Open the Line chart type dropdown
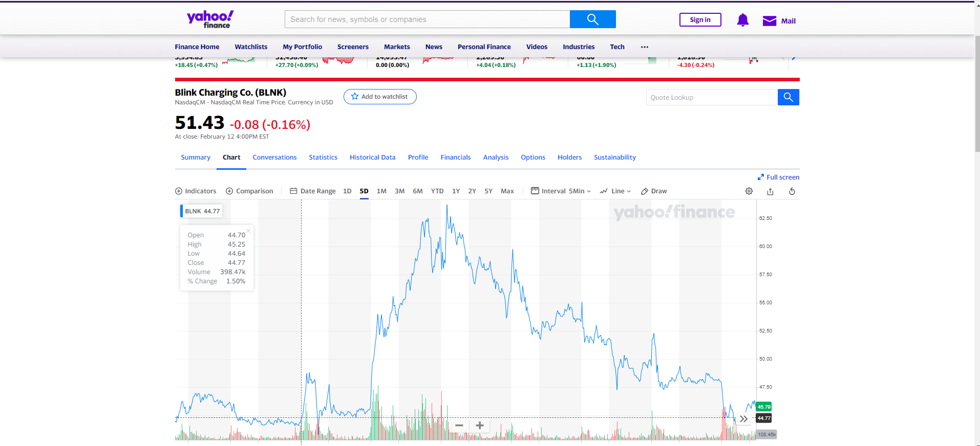The height and width of the screenshot is (446, 980). coord(615,191)
